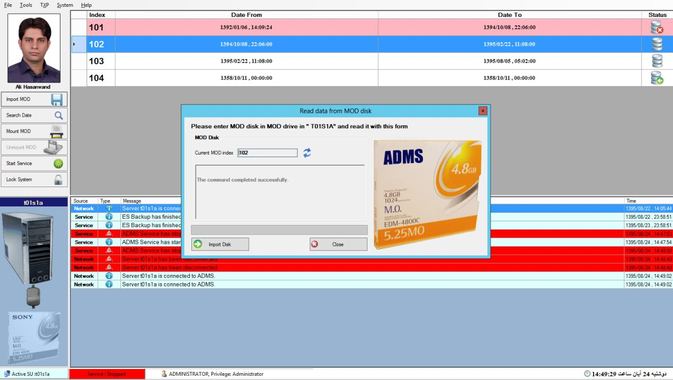
Task: Click the Date To cell 1394/10/08 in row 101
Action: [x=509, y=27]
